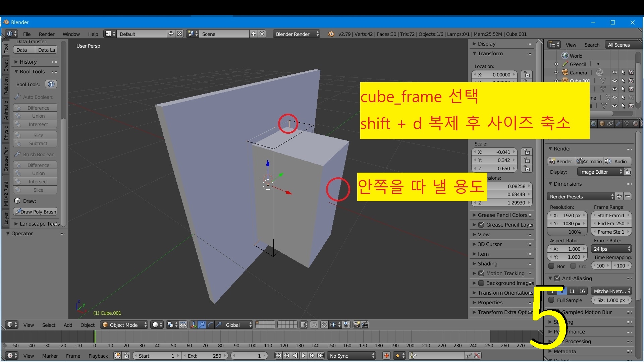Select the translate manipulator arrow icon
Screen dimensions: 644x362
click(202, 325)
